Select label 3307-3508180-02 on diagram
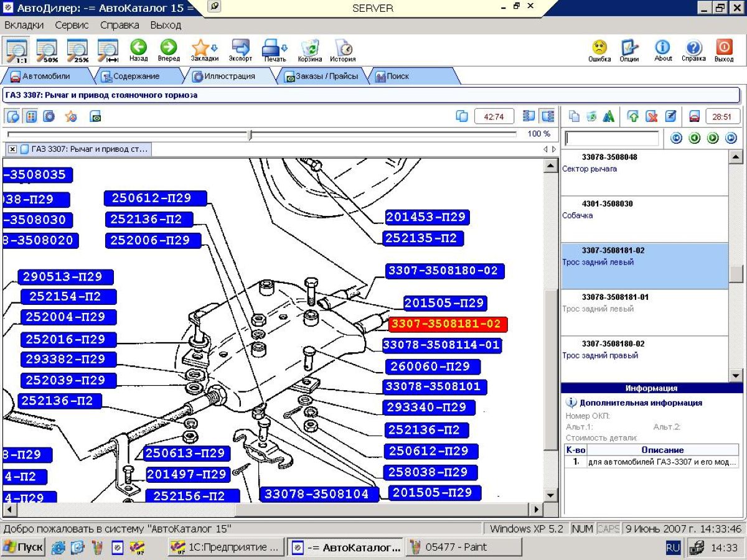Screen dimensions: 747x560 [x=445, y=271]
